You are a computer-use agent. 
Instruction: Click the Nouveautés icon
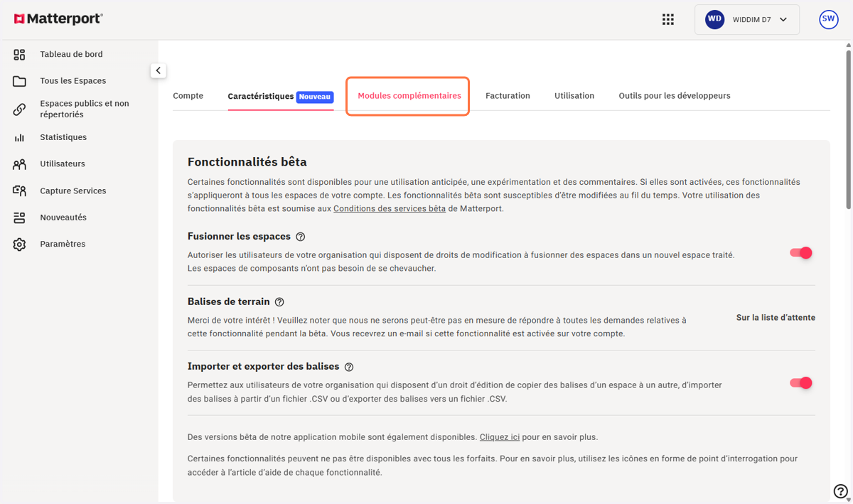click(x=19, y=218)
